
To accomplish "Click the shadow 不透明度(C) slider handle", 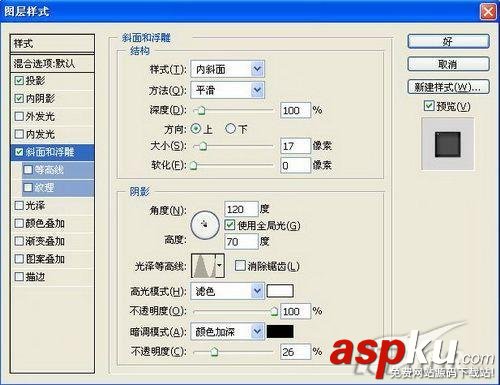I will tap(215, 352).
